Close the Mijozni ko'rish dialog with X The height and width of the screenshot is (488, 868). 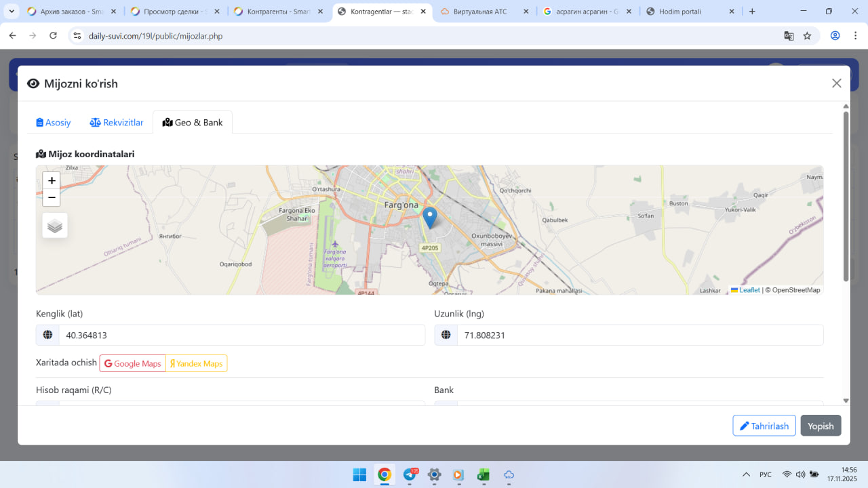pos(836,83)
